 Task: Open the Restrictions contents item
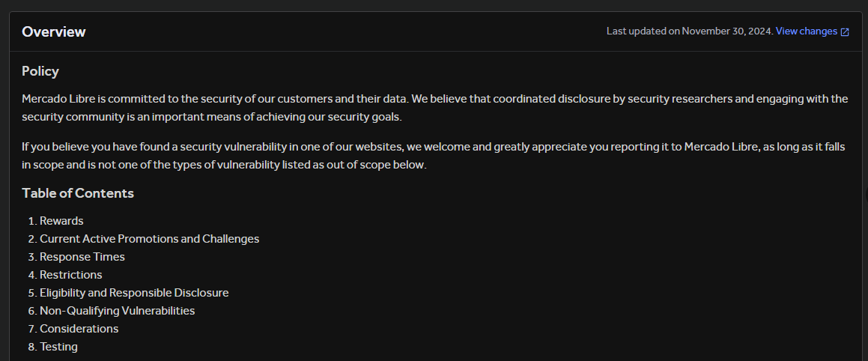[70, 275]
